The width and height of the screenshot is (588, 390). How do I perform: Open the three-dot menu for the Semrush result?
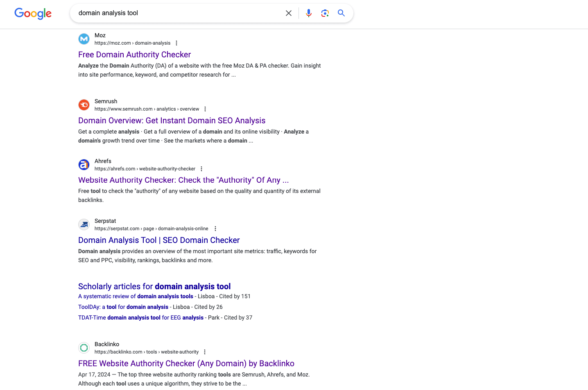tap(205, 109)
